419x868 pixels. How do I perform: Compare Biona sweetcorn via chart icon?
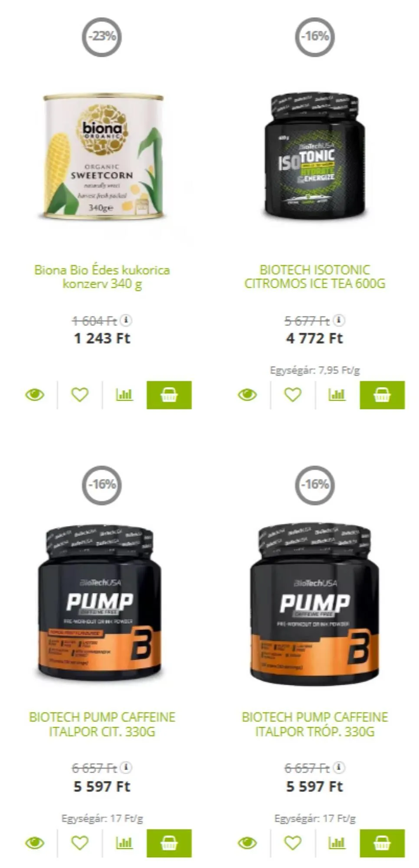124,395
